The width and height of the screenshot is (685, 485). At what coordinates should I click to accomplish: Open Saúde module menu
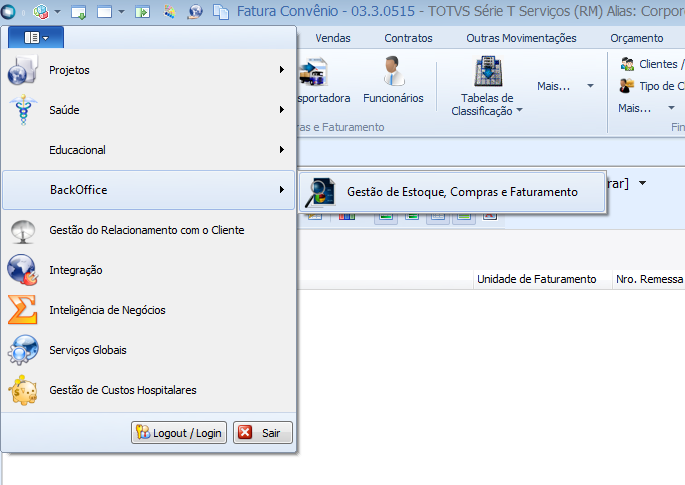(149, 110)
